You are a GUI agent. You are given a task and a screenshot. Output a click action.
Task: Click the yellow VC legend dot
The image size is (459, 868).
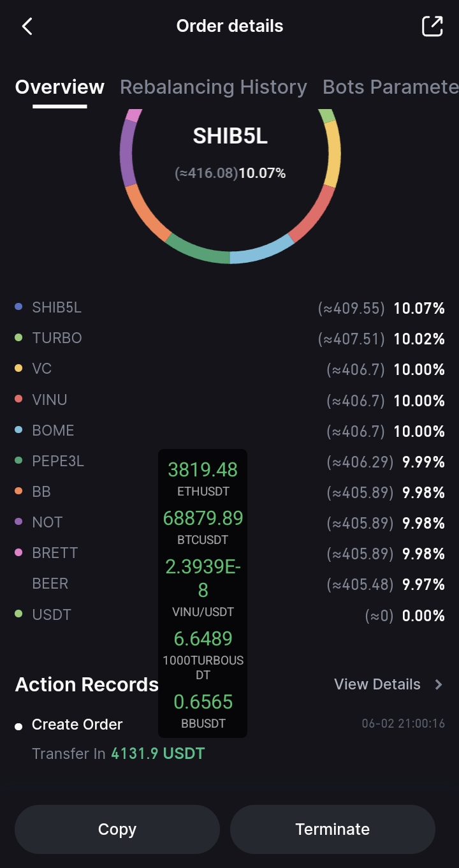(x=19, y=369)
